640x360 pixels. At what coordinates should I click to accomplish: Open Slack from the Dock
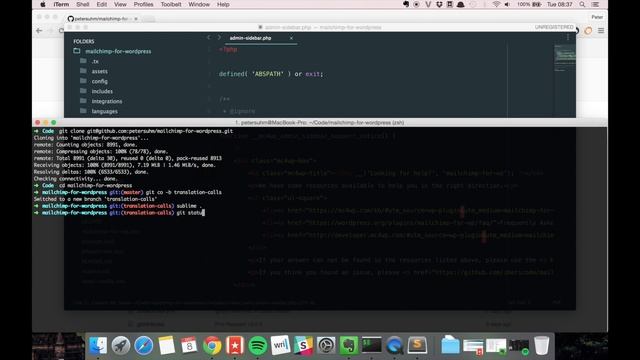[x=303, y=345]
